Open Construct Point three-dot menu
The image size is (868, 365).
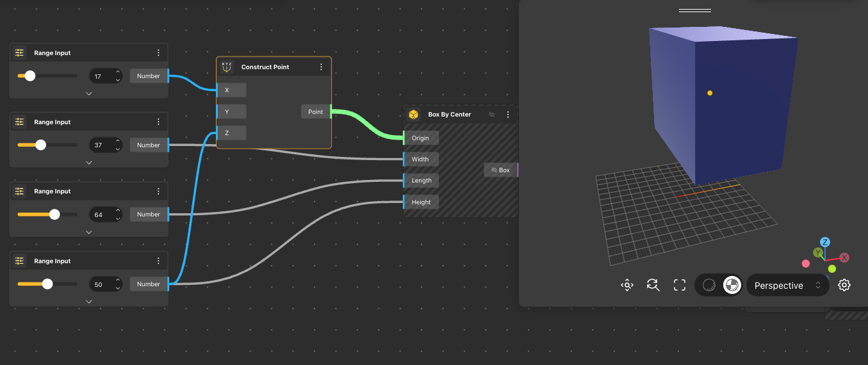coord(321,67)
